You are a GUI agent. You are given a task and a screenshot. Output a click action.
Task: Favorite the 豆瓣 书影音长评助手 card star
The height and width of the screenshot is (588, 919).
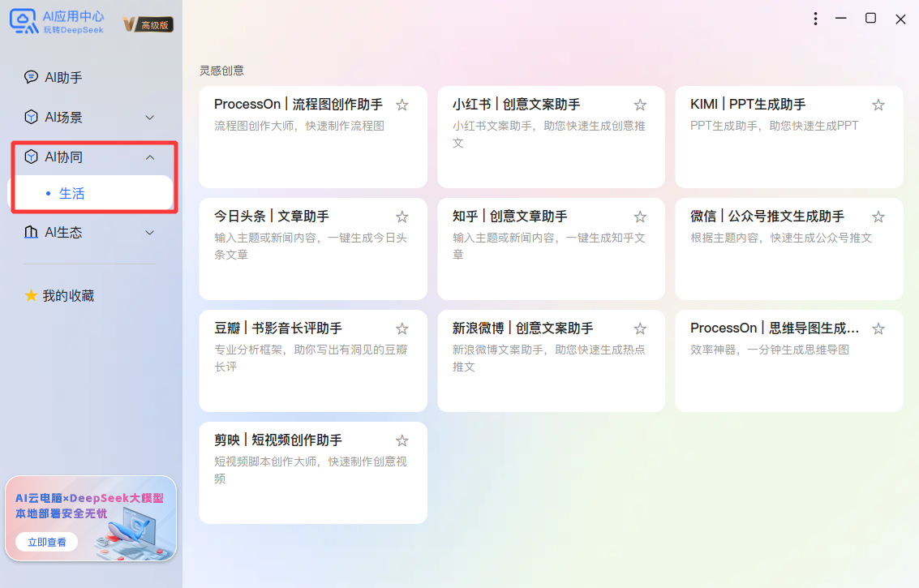402,329
